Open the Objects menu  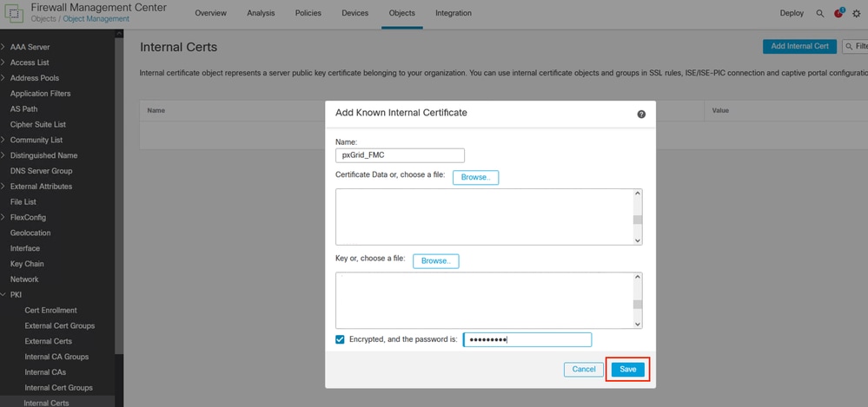[x=402, y=13]
